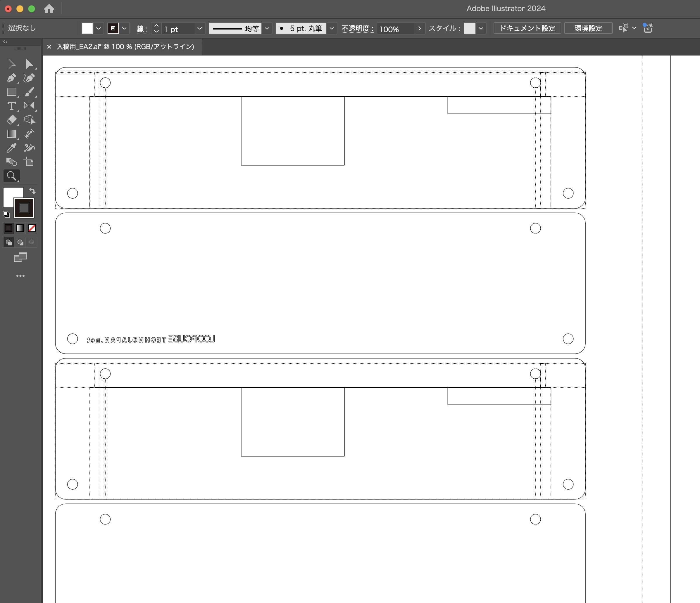
Task: Pick the Eyedropper tool
Action: pos(11,148)
